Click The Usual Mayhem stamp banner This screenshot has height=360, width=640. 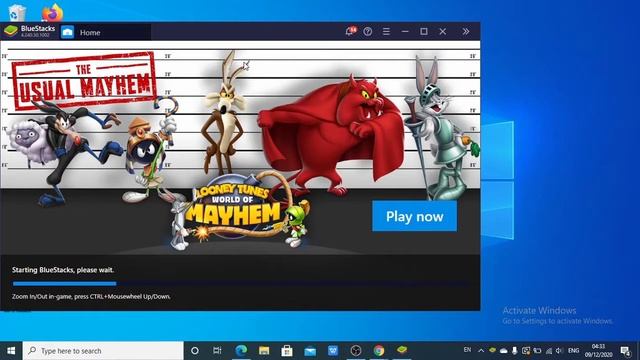coord(84,80)
